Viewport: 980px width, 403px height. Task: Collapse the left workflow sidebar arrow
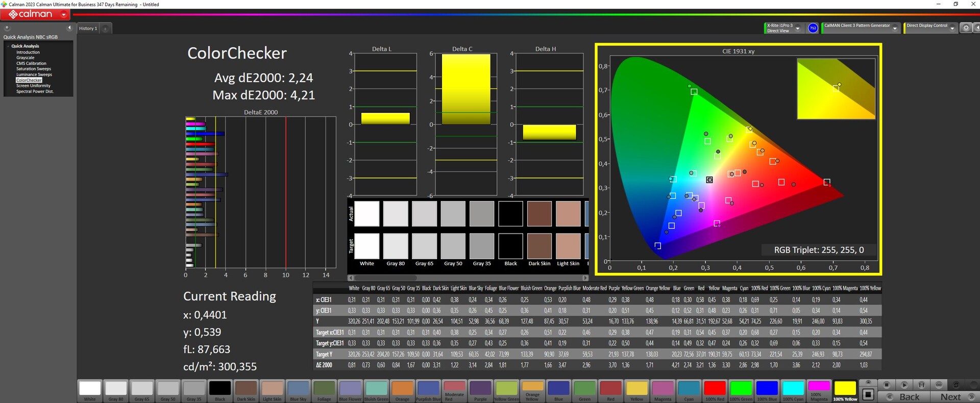click(x=69, y=28)
